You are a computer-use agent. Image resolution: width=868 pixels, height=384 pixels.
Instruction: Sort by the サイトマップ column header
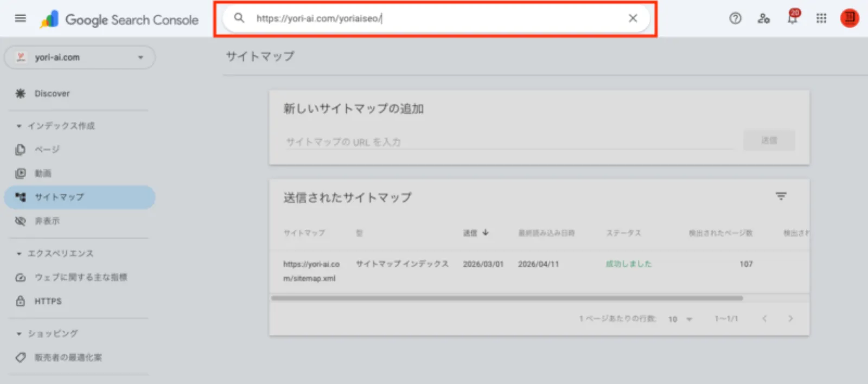point(304,233)
